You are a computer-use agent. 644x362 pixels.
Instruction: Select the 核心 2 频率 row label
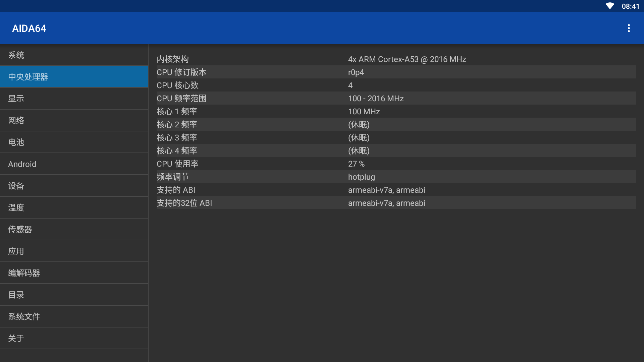tap(177, 125)
